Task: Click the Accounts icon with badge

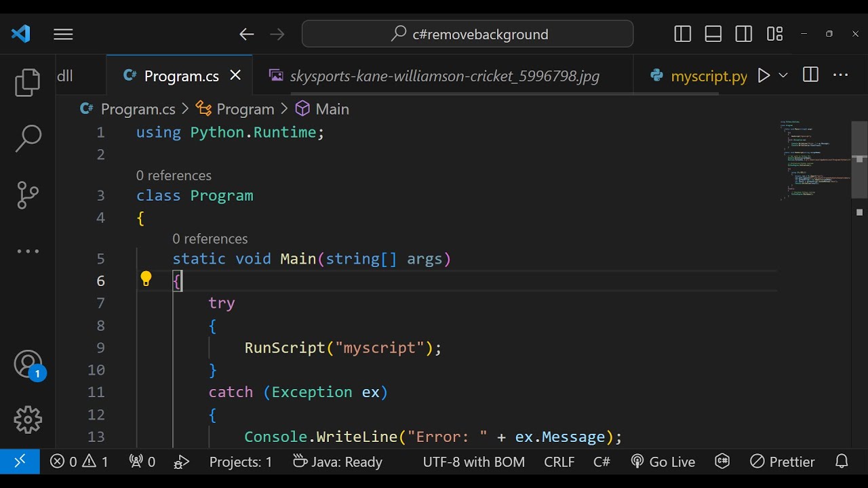Action: click(x=28, y=365)
